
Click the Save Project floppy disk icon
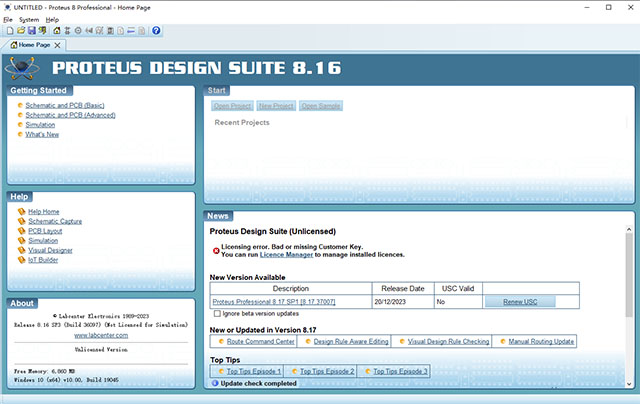click(x=31, y=31)
